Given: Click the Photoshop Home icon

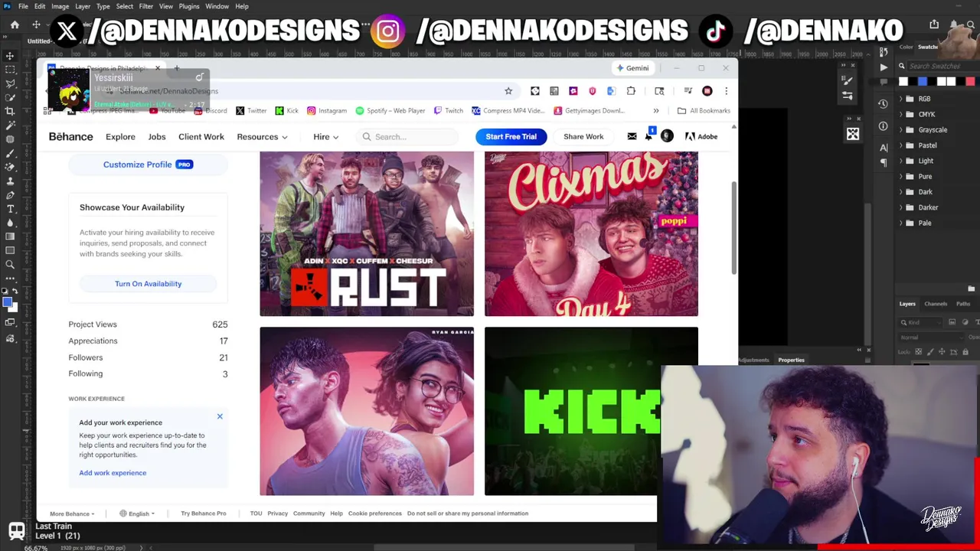Looking at the screenshot, I should coord(15,25).
